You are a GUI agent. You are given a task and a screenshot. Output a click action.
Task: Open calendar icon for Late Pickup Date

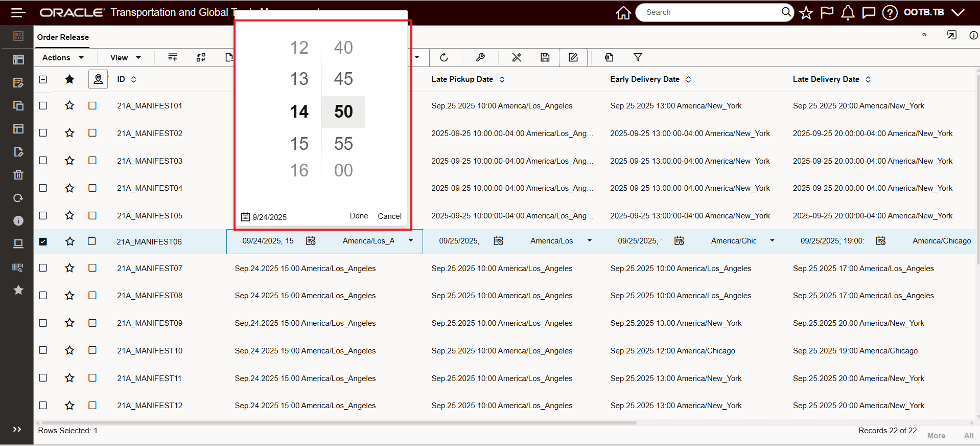point(499,241)
